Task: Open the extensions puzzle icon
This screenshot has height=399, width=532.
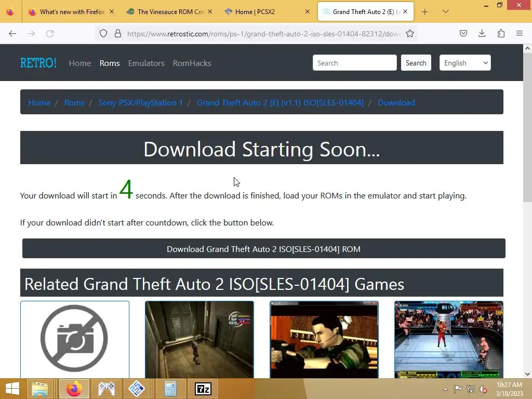Action: [x=501, y=33]
